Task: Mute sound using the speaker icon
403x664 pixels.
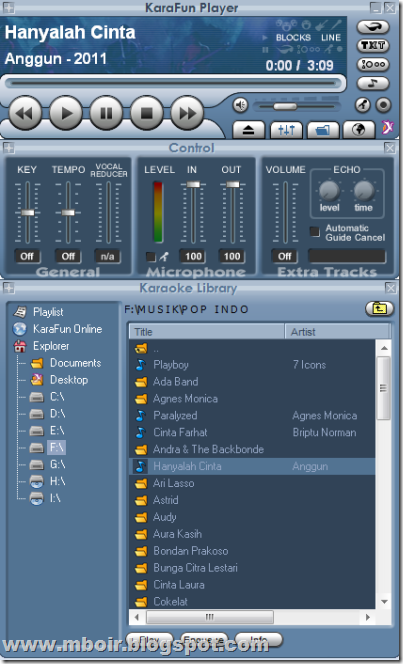Action: point(240,105)
